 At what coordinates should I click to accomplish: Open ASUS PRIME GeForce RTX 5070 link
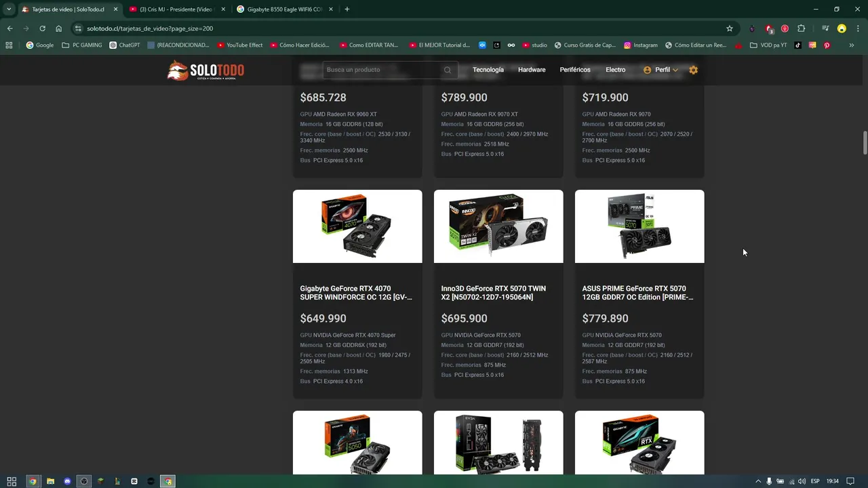pos(638,293)
